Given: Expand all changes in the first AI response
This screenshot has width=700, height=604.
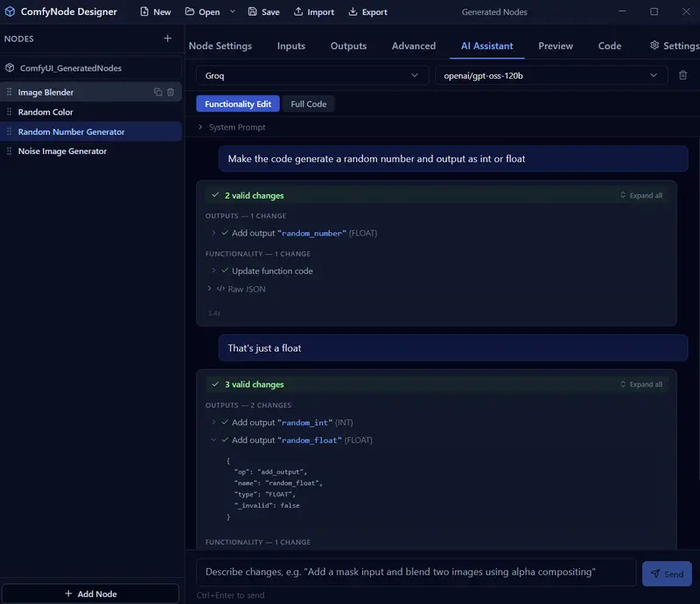Looking at the screenshot, I should (641, 195).
